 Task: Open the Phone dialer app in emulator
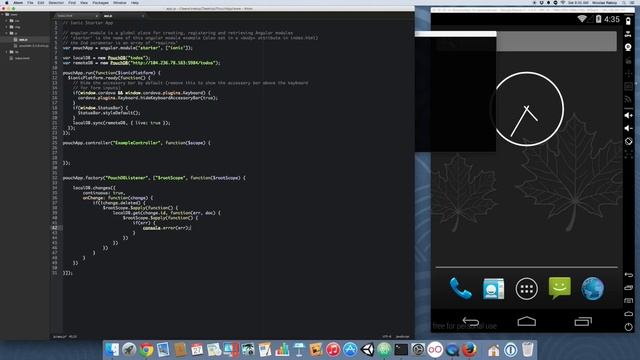click(x=460, y=288)
